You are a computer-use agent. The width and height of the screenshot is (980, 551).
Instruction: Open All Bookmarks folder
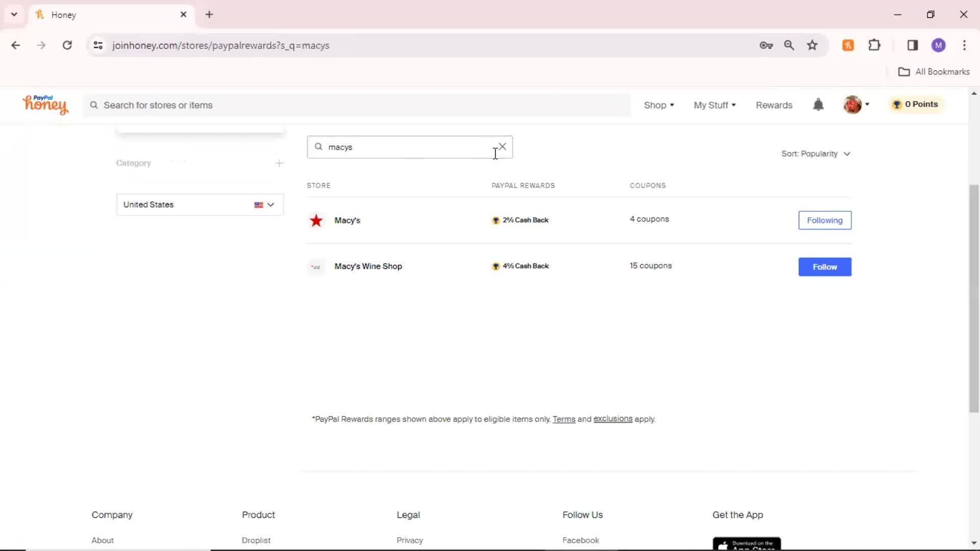(934, 72)
